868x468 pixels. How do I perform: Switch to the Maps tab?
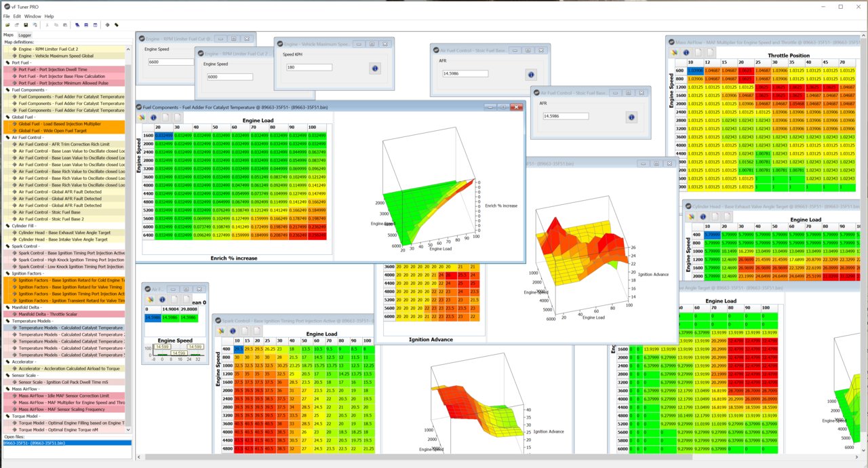coord(8,35)
